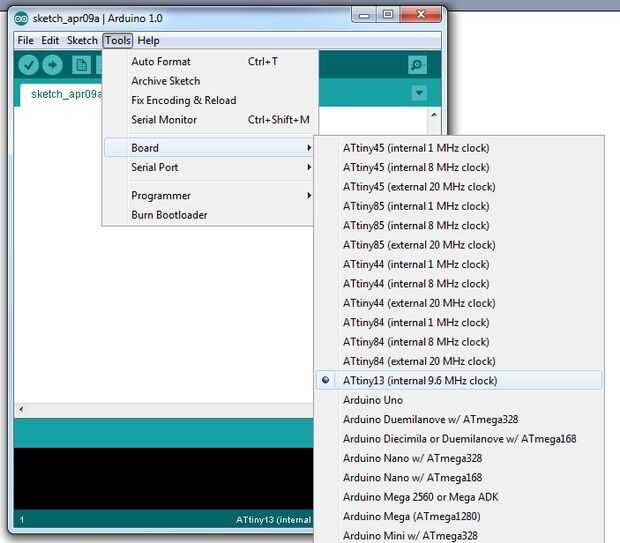The height and width of the screenshot is (543, 620).
Task: Close the Arduino window
Action: pyautogui.click(x=421, y=15)
